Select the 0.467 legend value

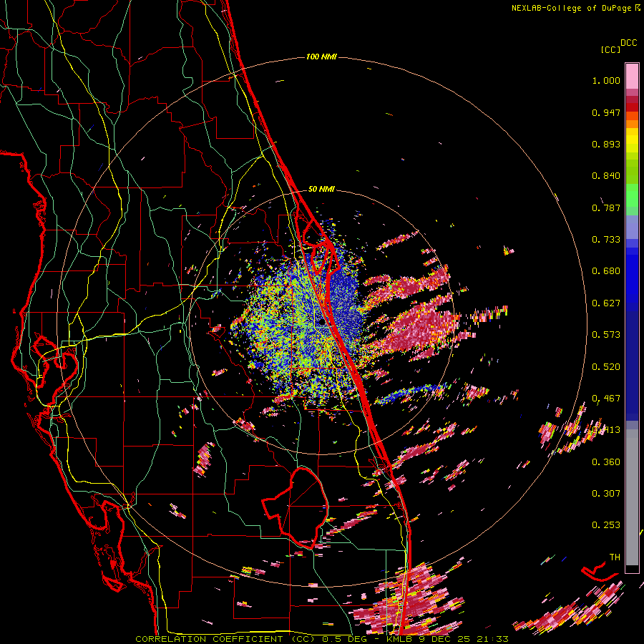click(x=606, y=399)
